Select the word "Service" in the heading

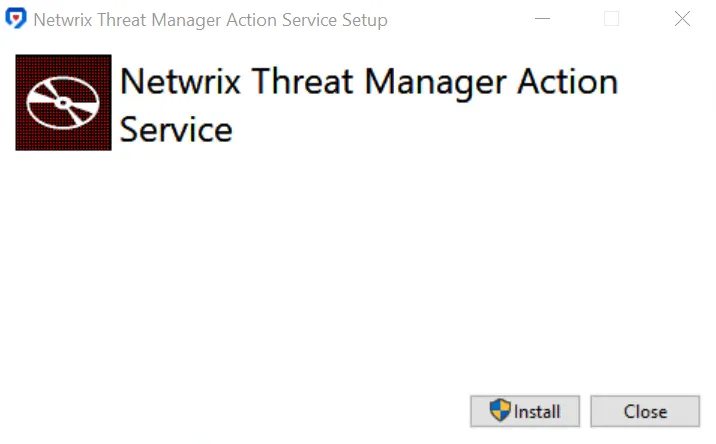[176, 130]
